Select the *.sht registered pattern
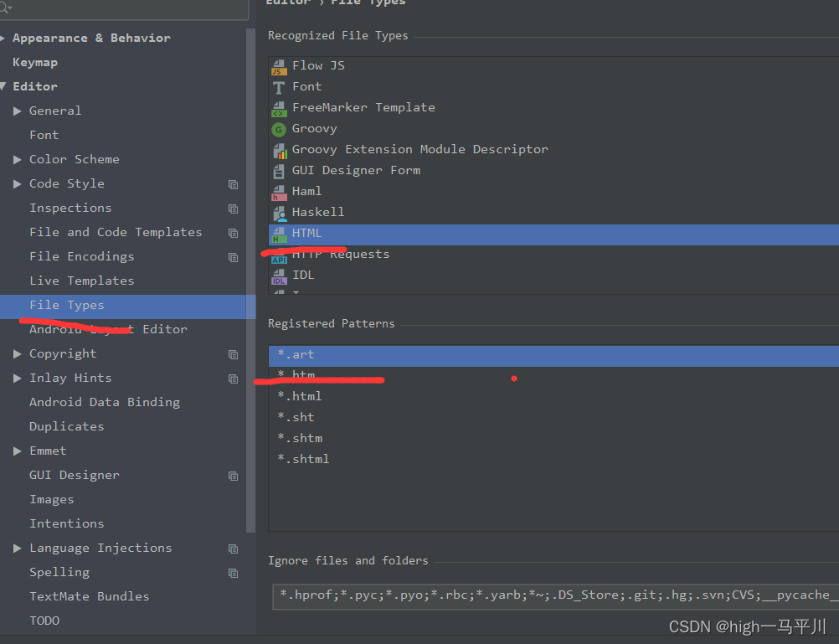 coord(553,417)
